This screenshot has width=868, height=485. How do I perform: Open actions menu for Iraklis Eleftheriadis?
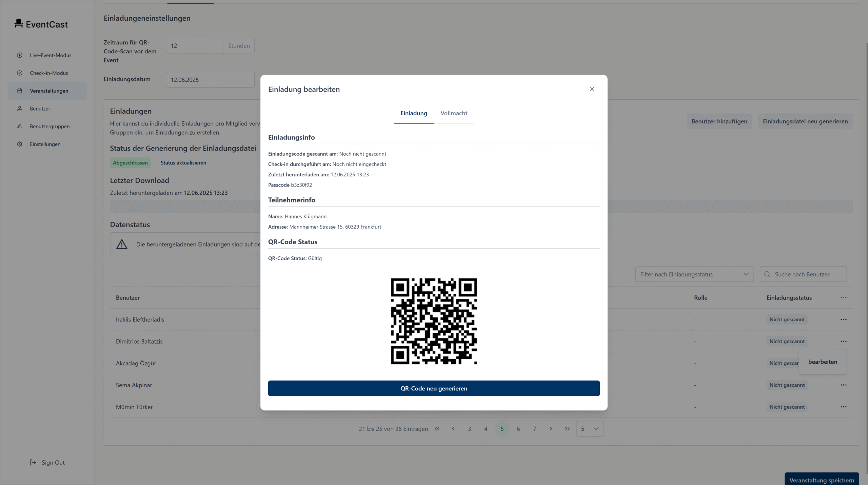[843, 319]
